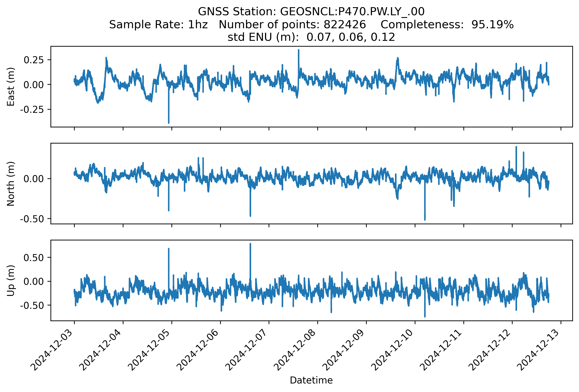
Task: Click the 0.00 tick on North axis
Action: click(34, 179)
